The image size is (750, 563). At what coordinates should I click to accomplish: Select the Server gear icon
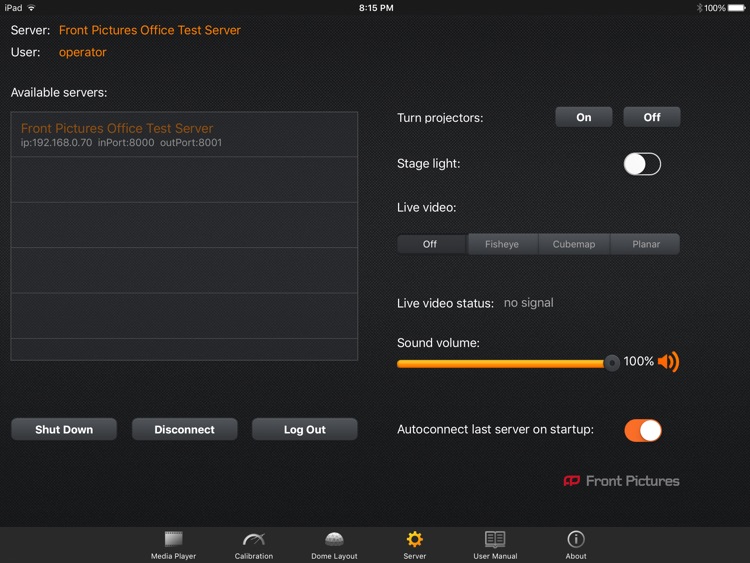[414, 539]
